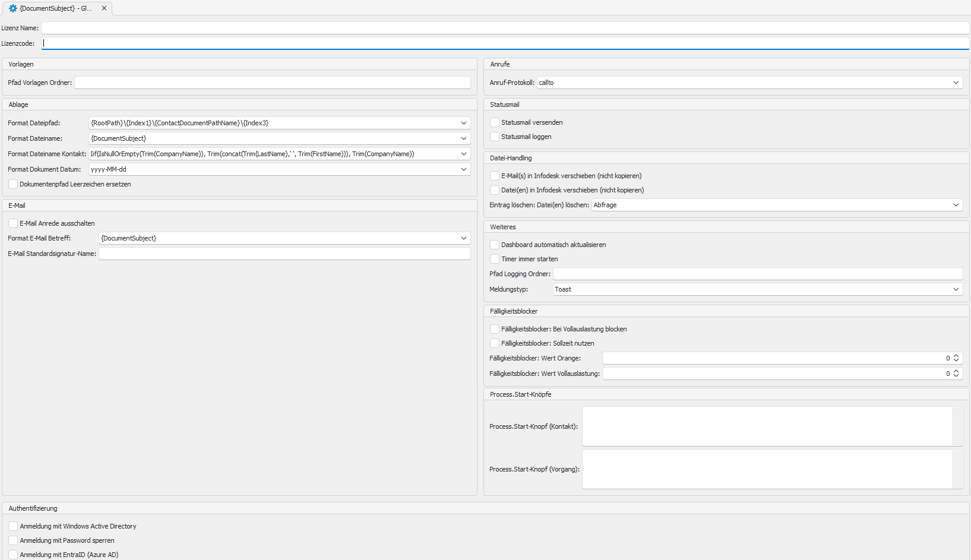
Task: Click the Pfad Vorlagen Ordner field
Action: coord(272,83)
